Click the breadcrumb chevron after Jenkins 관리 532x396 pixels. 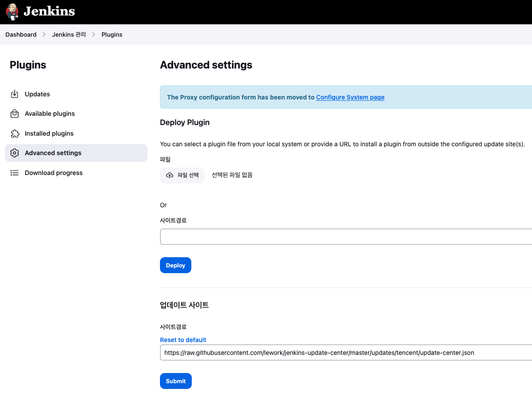(x=94, y=34)
